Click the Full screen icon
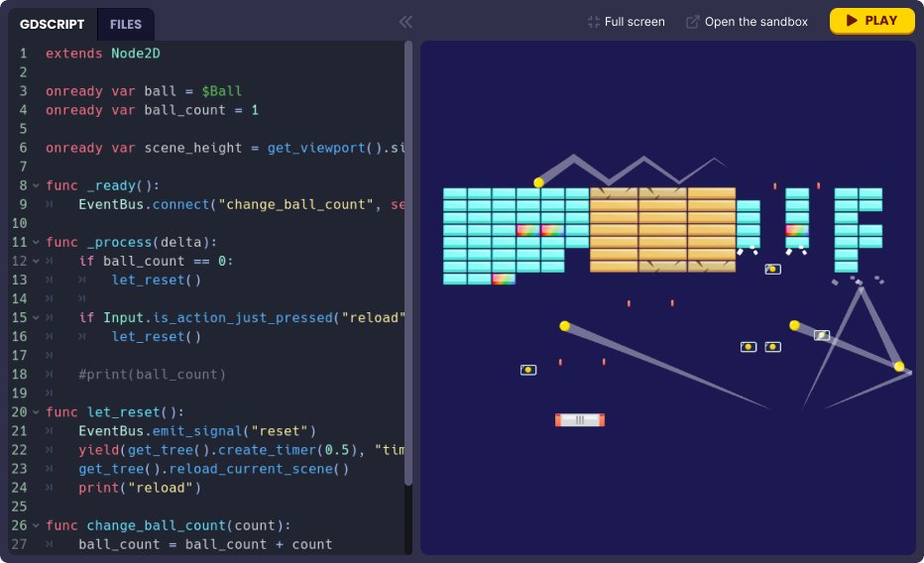This screenshot has height=563, width=924. (x=594, y=22)
